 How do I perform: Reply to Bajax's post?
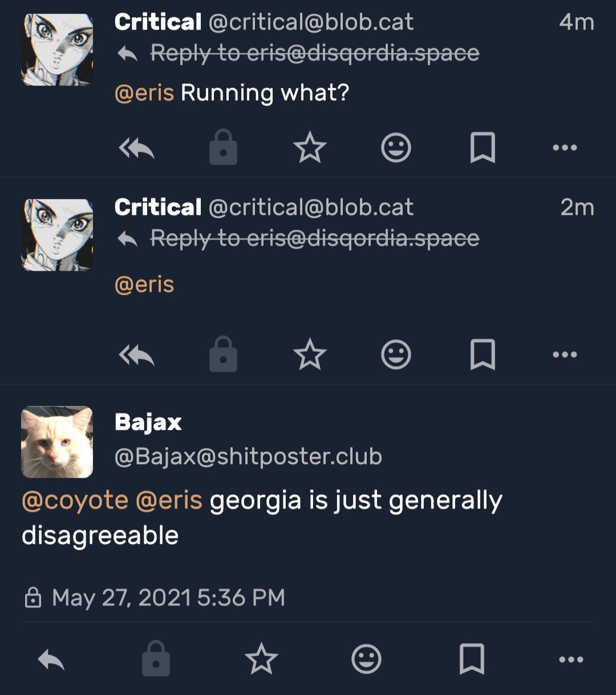point(51,660)
